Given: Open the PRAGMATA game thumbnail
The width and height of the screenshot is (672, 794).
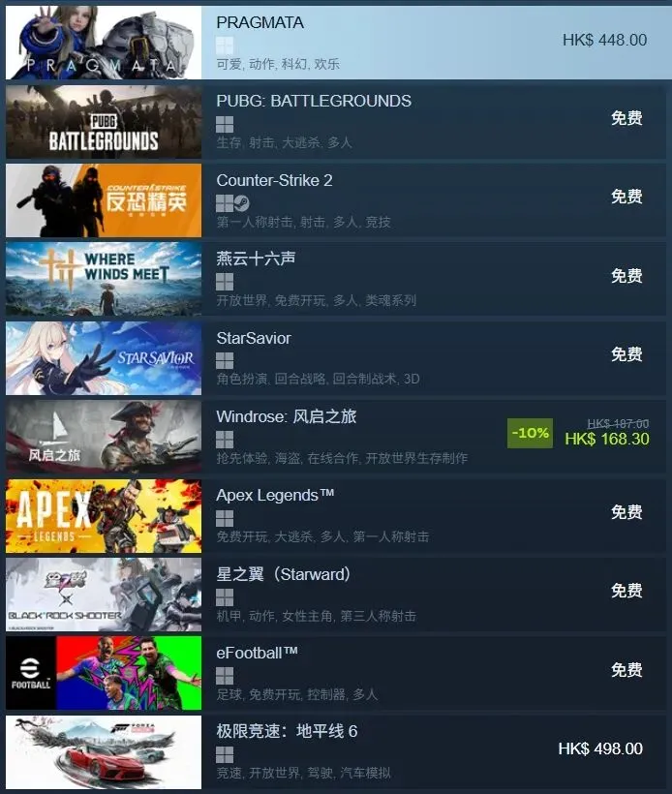Looking at the screenshot, I should pyautogui.click(x=104, y=43).
